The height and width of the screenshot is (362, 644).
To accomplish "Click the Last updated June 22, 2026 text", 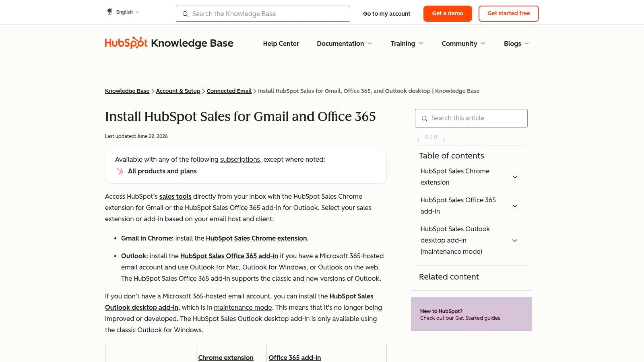I will 136,136.
